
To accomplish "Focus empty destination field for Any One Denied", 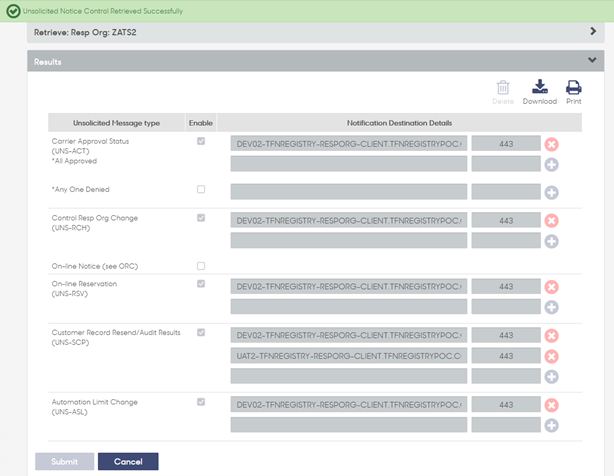I will pyautogui.click(x=349, y=192).
